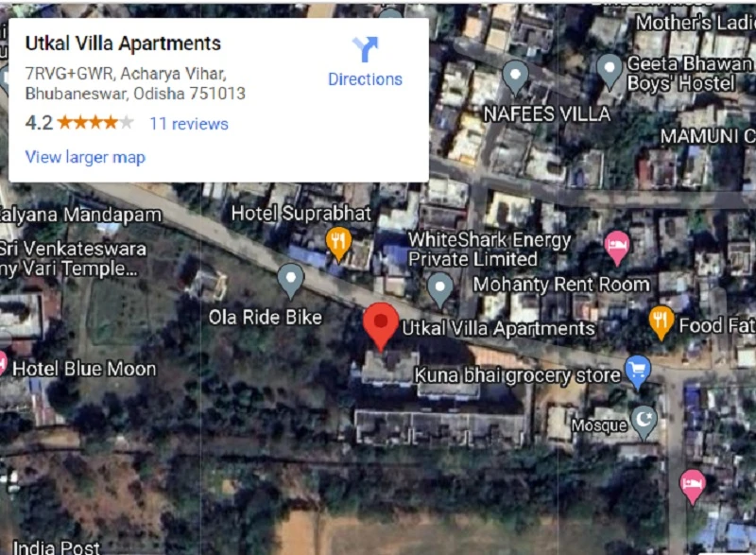The image size is (756, 555).
Task: Select the Mohanty Rent Room label
Action: pyautogui.click(x=561, y=285)
